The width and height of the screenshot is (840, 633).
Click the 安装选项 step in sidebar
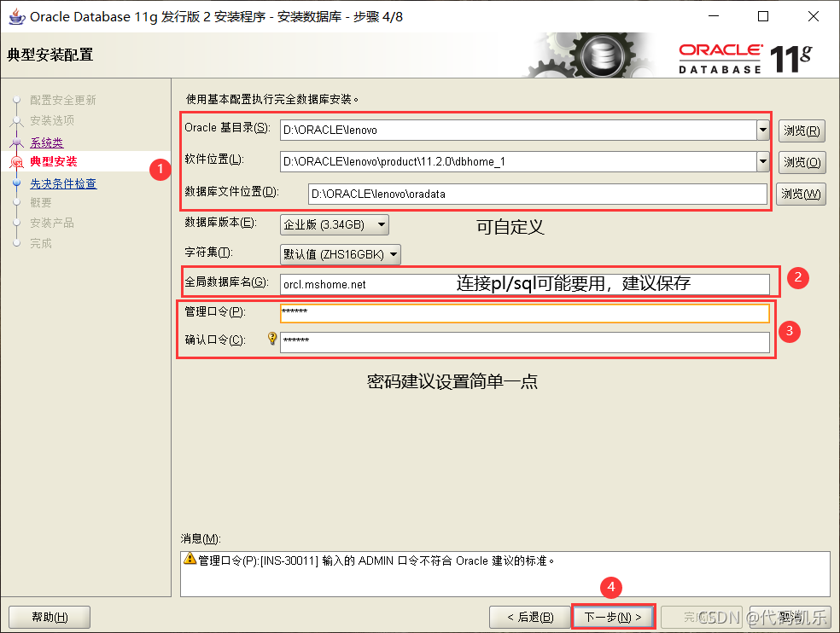pos(52,120)
